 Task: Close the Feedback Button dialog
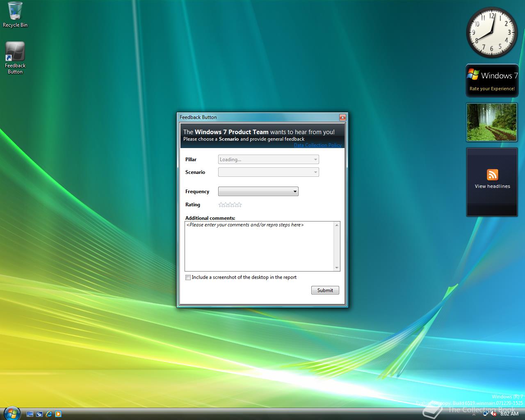342,117
